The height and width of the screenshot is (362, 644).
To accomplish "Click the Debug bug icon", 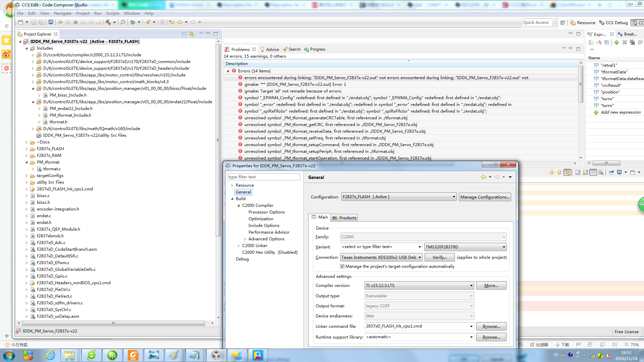I will click(x=133, y=22).
